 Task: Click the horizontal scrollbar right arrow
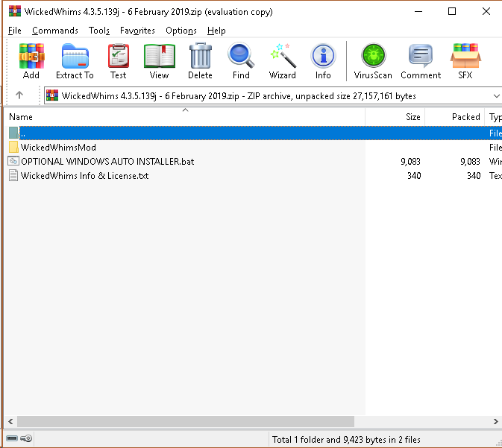click(x=496, y=421)
